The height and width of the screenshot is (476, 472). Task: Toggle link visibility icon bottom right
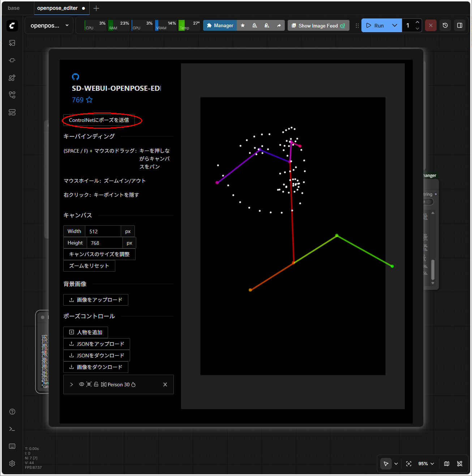point(460,464)
